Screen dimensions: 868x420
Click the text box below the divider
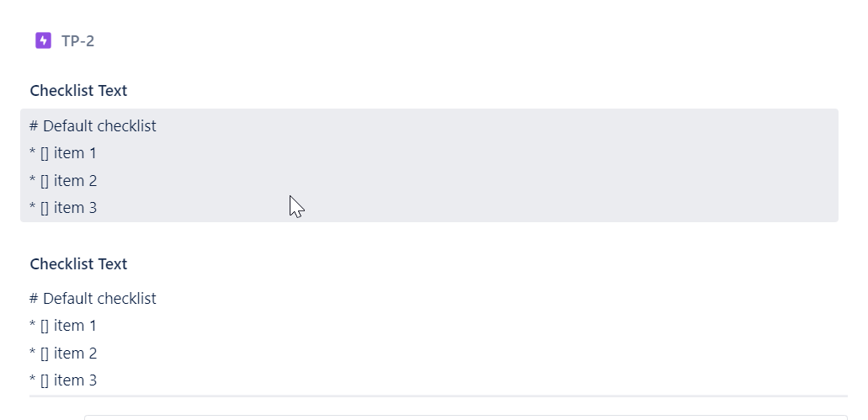(463, 417)
